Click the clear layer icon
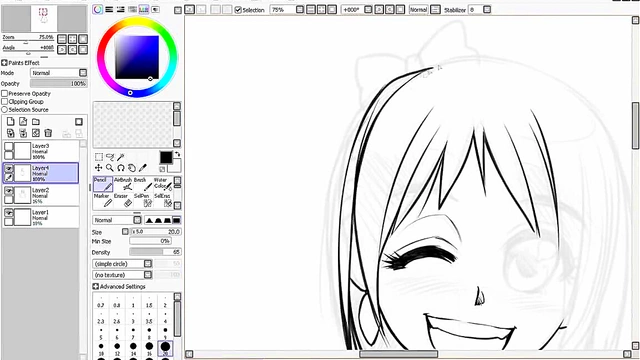The height and width of the screenshot is (360, 640). 36,133
